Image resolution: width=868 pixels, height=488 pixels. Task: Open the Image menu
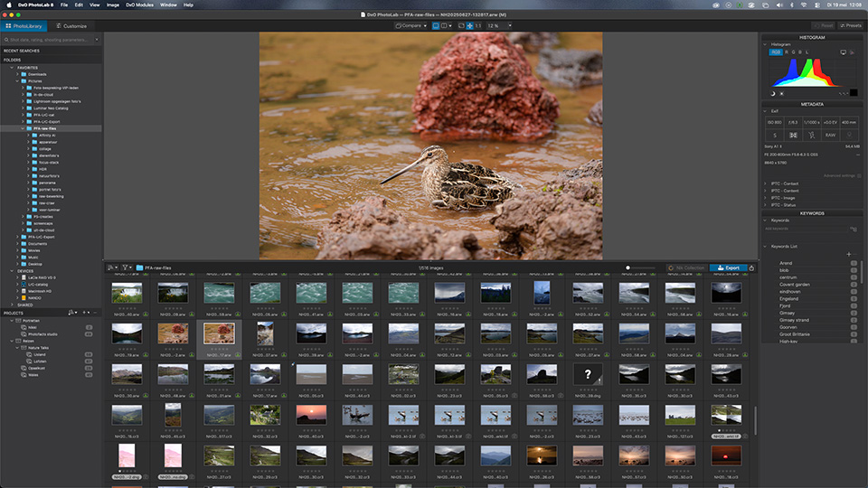(113, 5)
